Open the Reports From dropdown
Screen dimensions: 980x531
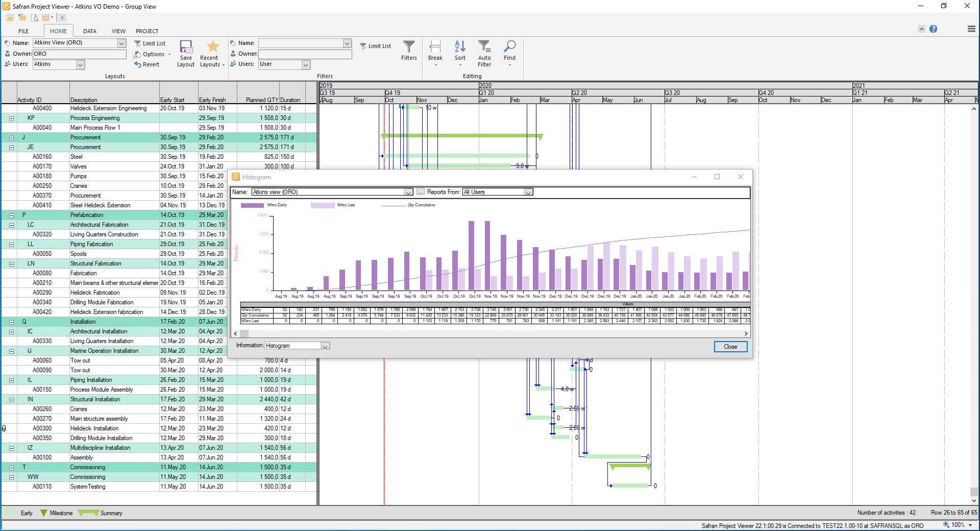pos(529,192)
